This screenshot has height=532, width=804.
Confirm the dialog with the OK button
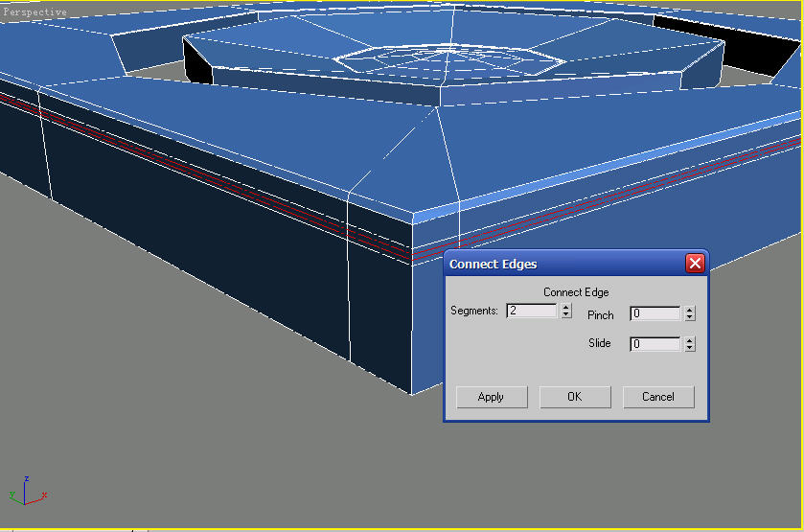[574, 397]
